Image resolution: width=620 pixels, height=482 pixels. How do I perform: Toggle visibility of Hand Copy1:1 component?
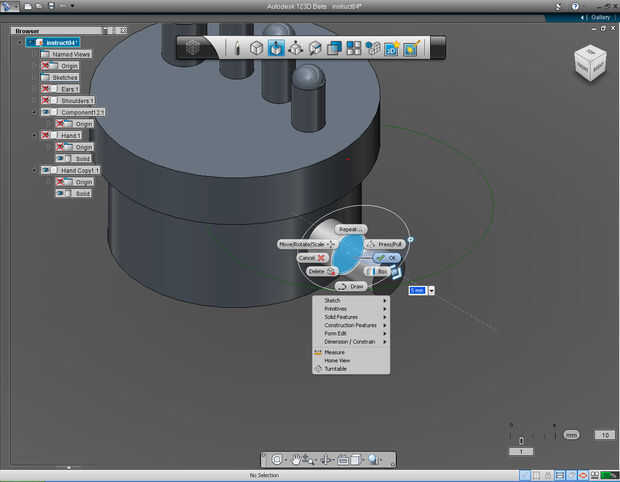pos(46,171)
